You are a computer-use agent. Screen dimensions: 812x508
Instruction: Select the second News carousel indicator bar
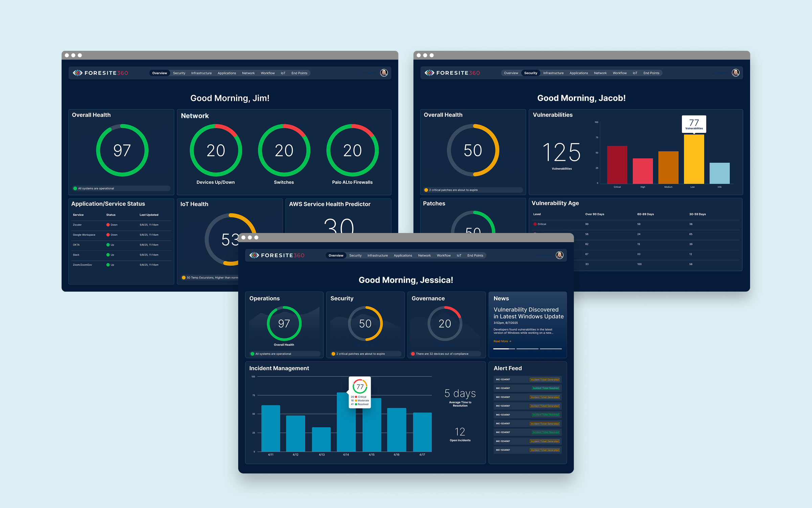point(527,349)
